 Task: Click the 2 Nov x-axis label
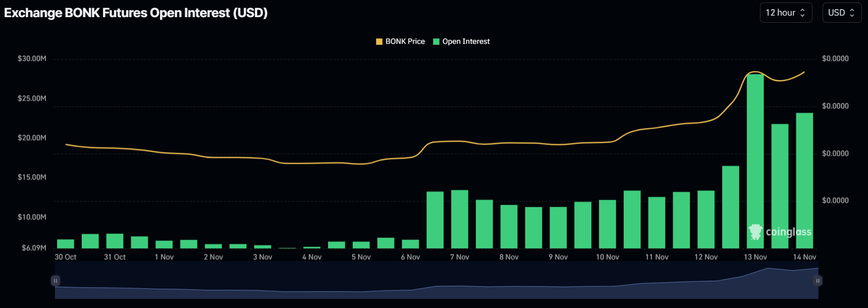[x=213, y=257]
